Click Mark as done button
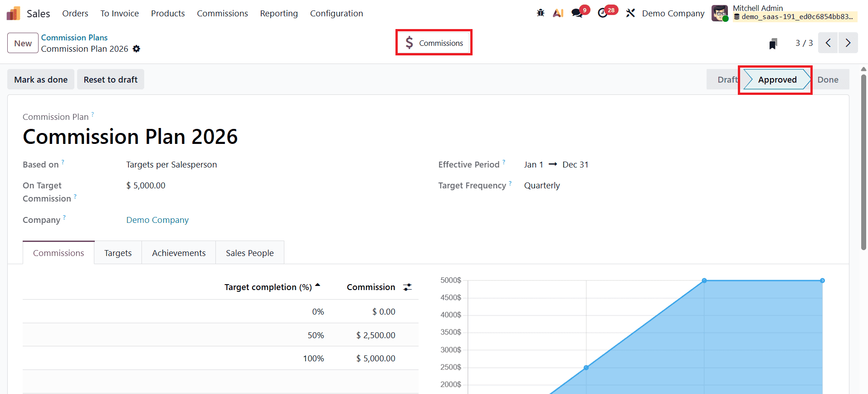Viewport: 868px width, 394px height. pyautogui.click(x=41, y=79)
